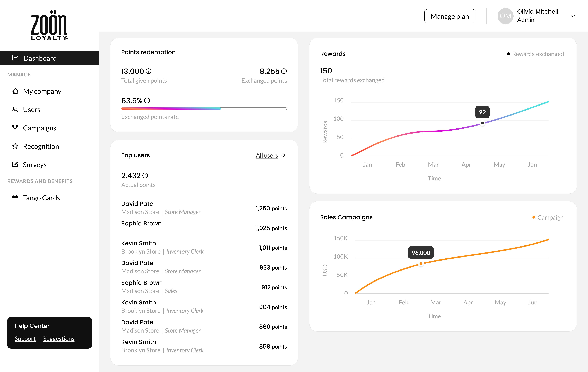Screen dimensions: 588x372
Task: Open the Suggestions link
Action: point(59,339)
